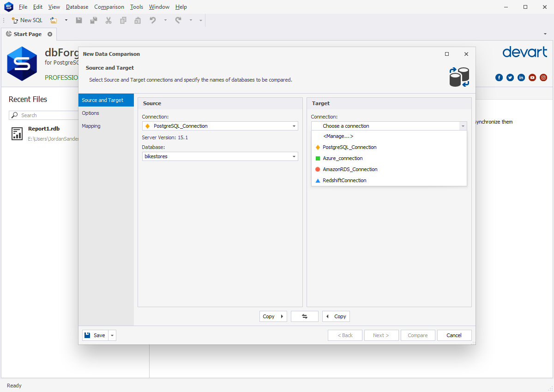
Task: Go to the Options wizard page
Action: point(106,113)
